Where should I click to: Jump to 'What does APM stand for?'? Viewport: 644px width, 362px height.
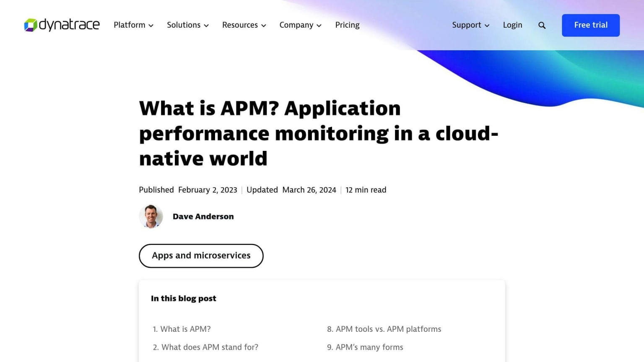[x=210, y=347]
